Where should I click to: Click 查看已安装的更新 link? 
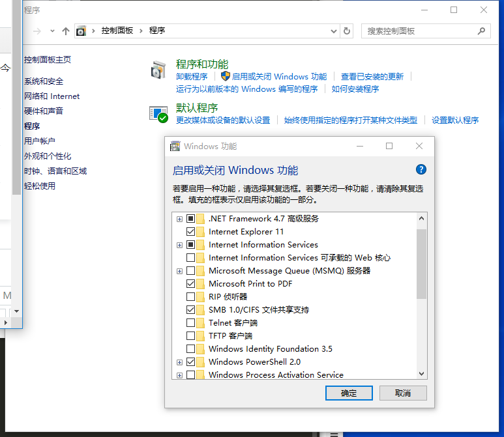tap(372, 76)
